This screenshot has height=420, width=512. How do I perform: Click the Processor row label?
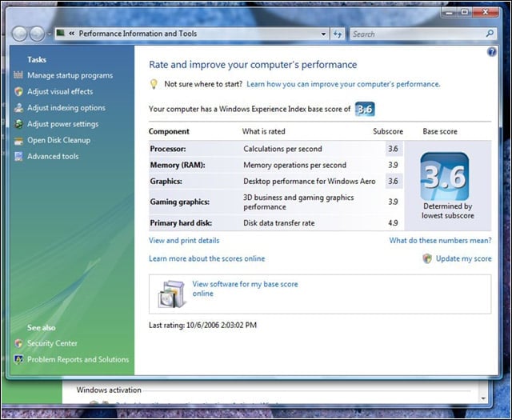(168, 149)
